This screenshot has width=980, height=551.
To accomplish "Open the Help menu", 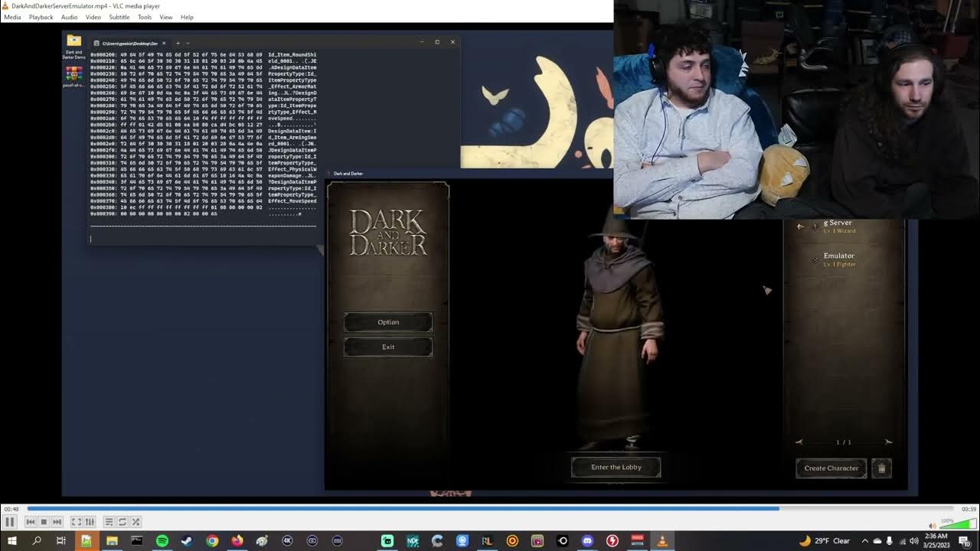I will pyautogui.click(x=187, y=17).
